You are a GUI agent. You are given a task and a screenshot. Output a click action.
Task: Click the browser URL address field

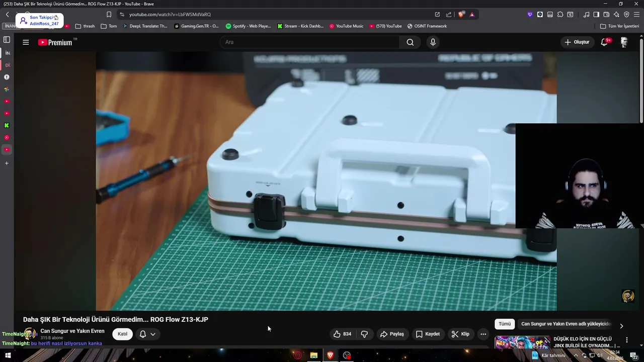pos(277,15)
